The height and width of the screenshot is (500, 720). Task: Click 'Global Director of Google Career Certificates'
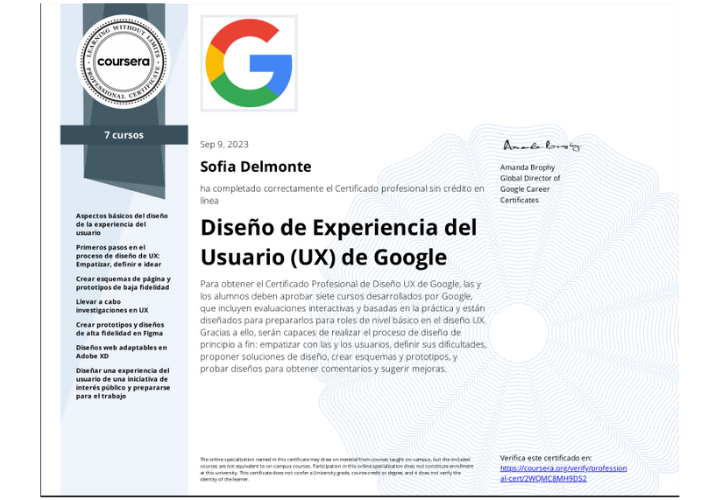(530, 189)
